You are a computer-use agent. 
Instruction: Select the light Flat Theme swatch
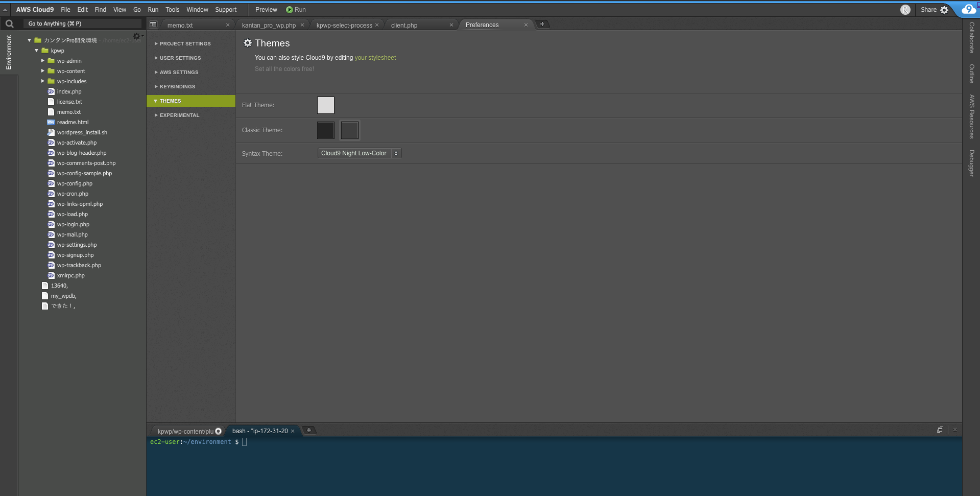tap(326, 105)
